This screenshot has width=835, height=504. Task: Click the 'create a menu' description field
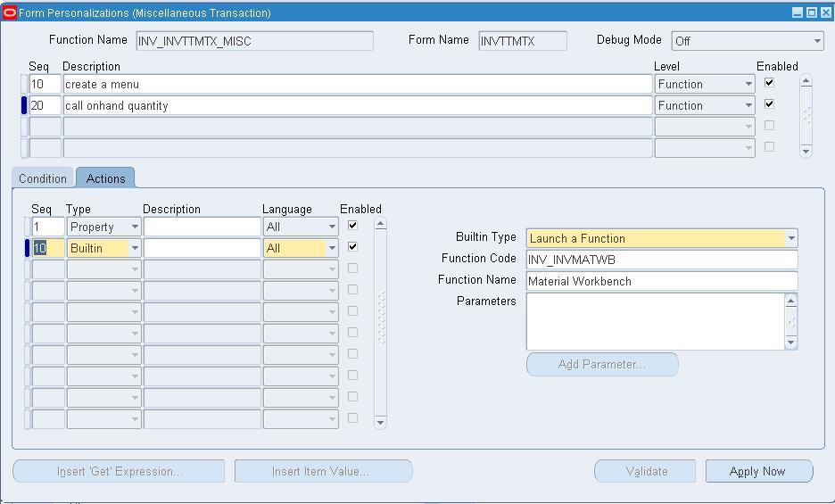tap(358, 84)
